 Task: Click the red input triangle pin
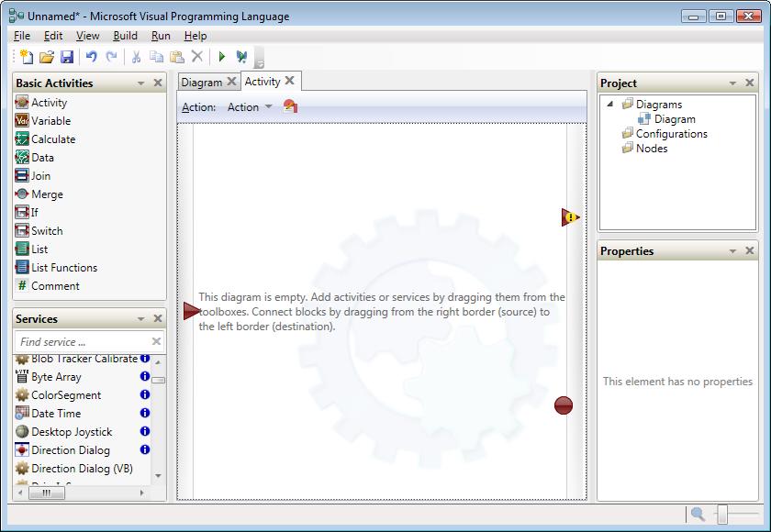(x=191, y=311)
